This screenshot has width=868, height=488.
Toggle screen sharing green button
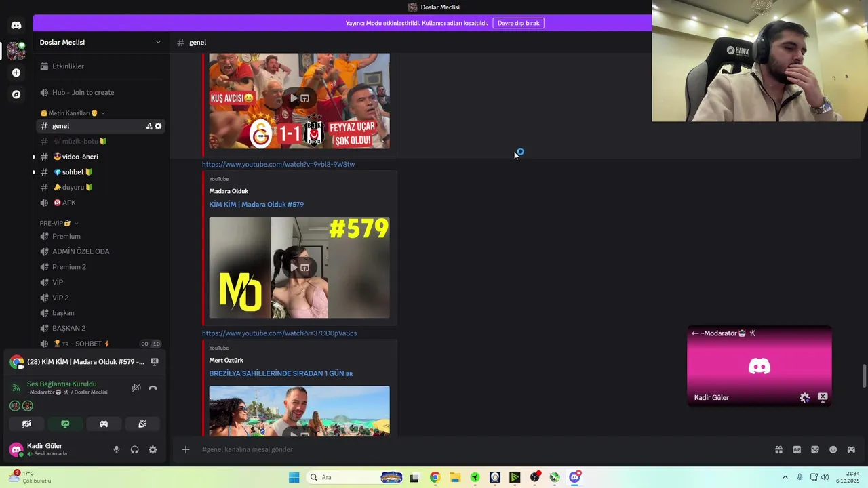coord(65,424)
